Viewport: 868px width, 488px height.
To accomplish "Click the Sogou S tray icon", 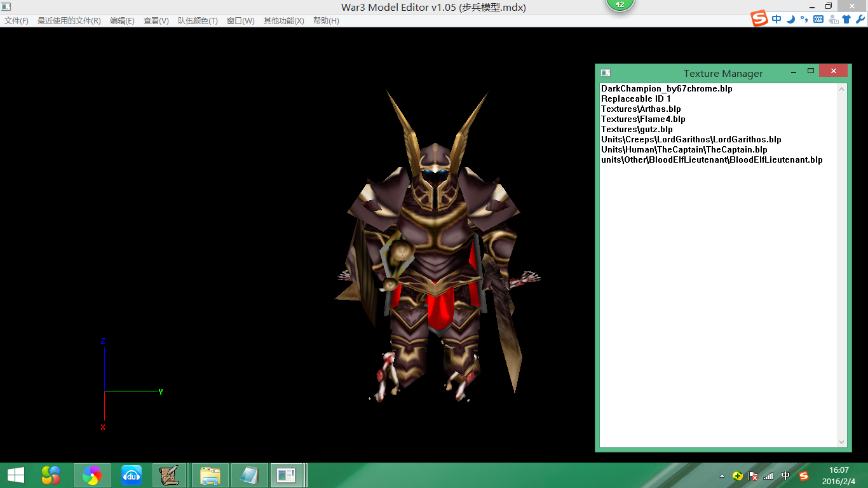I will pos(804,475).
